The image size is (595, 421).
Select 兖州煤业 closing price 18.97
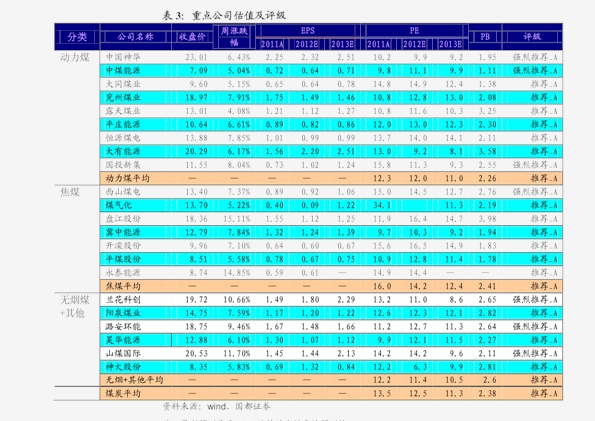click(197, 98)
